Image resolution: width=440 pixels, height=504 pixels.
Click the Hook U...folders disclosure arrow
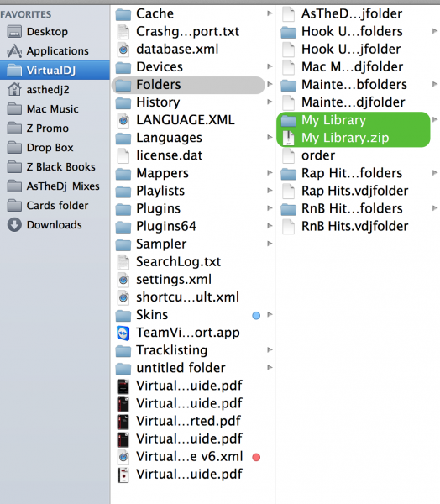coord(434,31)
